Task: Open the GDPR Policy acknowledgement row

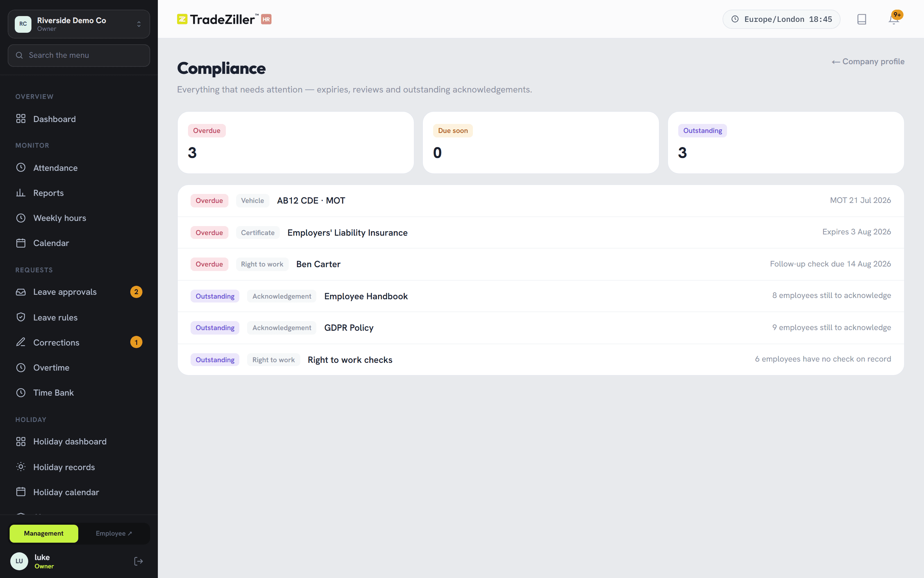Action: (x=541, y=328)
